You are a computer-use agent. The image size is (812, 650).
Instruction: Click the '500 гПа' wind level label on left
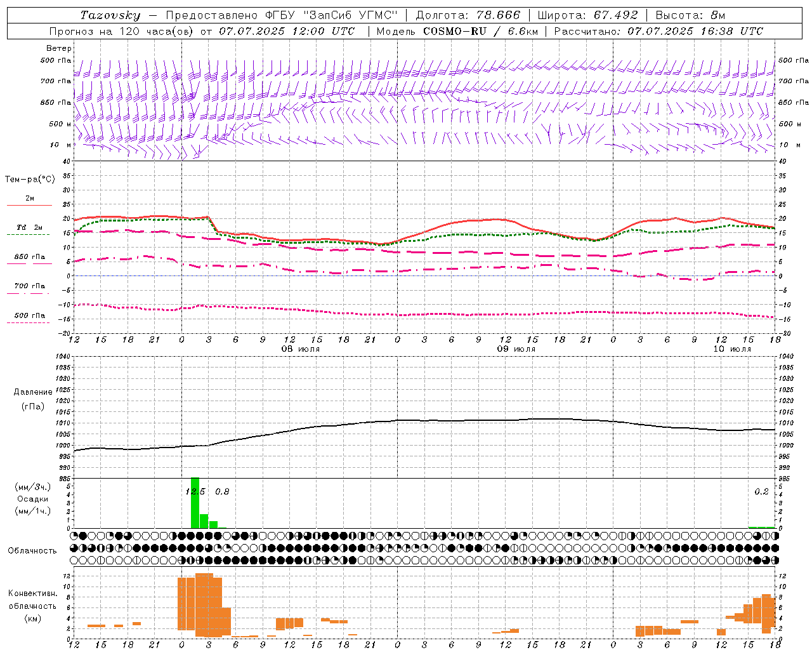pyautogui.click(x=56, y=61)
